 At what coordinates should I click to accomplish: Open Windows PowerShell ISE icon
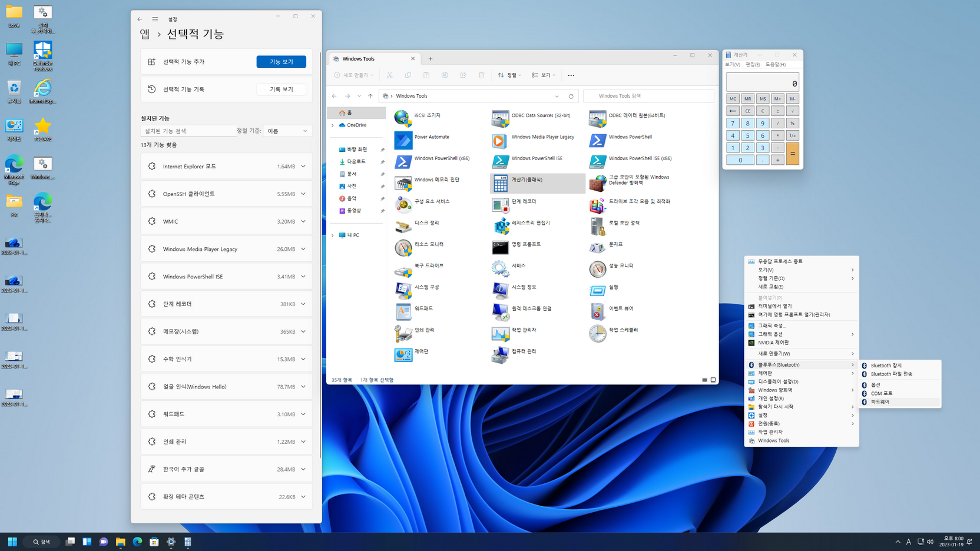pos(500,161)
